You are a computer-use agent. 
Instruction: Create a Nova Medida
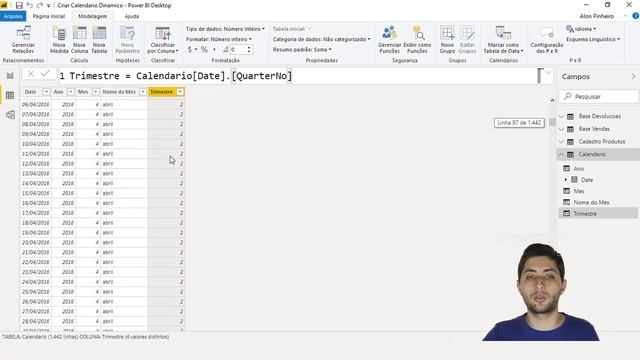[x=59, y=40]
